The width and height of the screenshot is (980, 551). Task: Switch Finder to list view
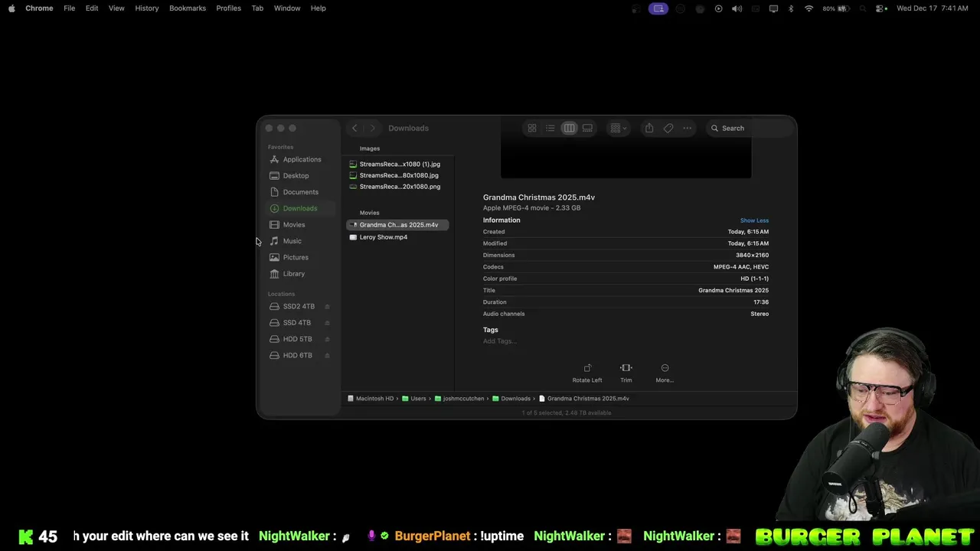point(550,128)
